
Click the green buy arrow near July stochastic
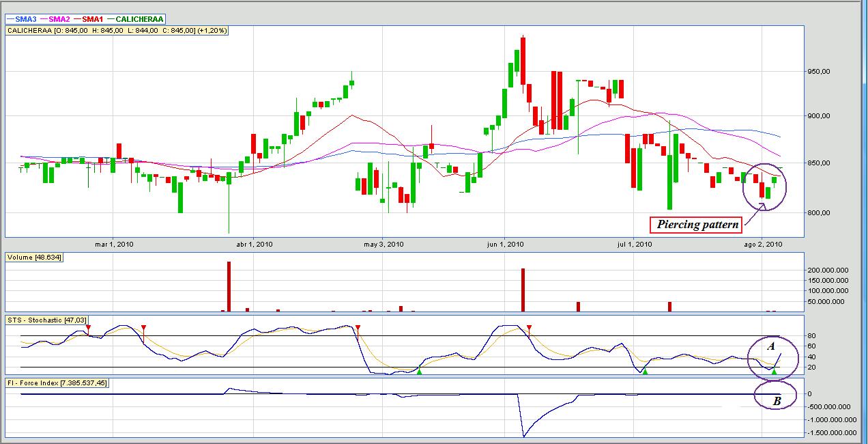645,371
